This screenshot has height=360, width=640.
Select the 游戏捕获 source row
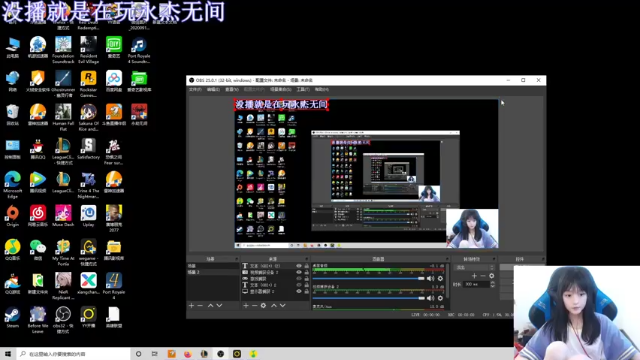coord(276,279)
